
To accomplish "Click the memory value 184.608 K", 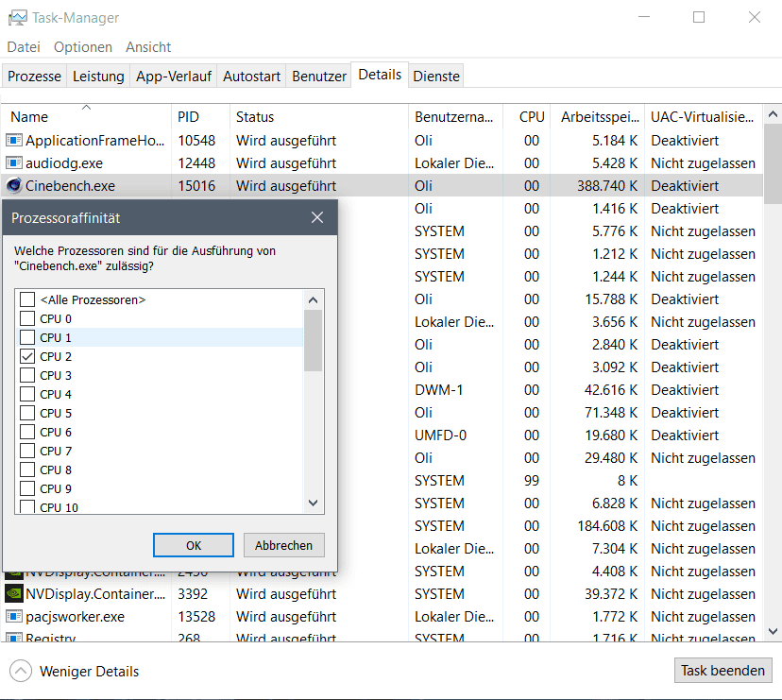I will 607,526.
